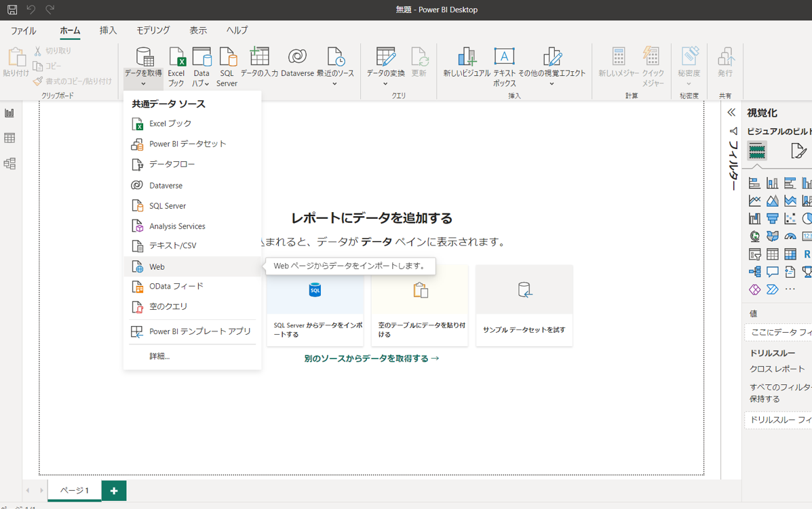
Task: Pick the funnel chart visual
Action: [772, 219]
